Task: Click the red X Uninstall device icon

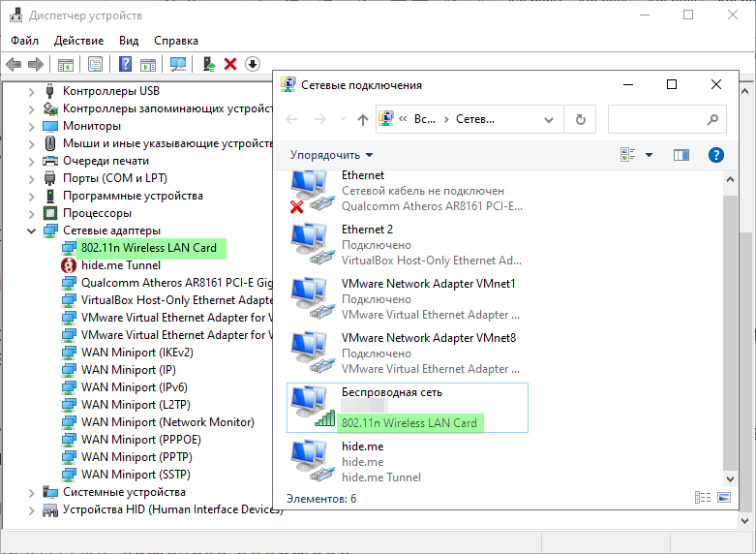Action: [230, 64]
